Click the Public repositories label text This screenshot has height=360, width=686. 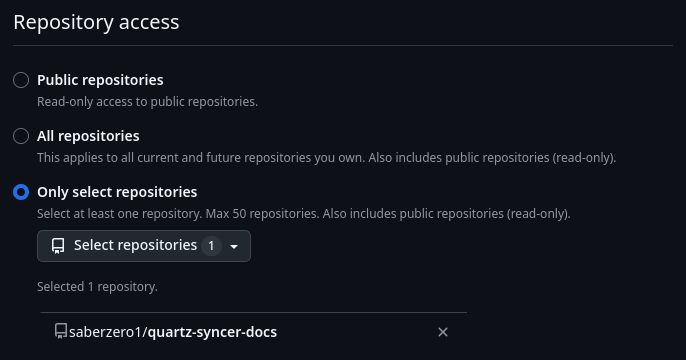100,80
